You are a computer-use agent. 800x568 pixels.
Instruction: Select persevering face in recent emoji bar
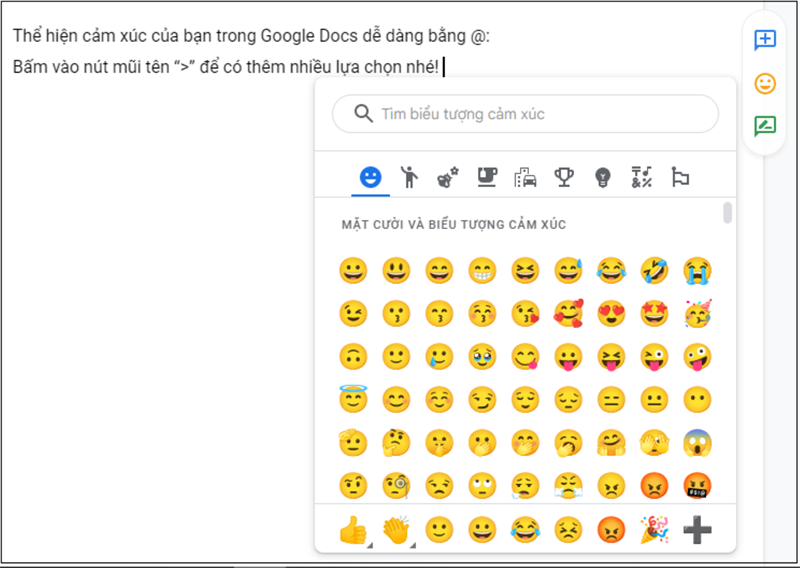(x=568, y=530)
